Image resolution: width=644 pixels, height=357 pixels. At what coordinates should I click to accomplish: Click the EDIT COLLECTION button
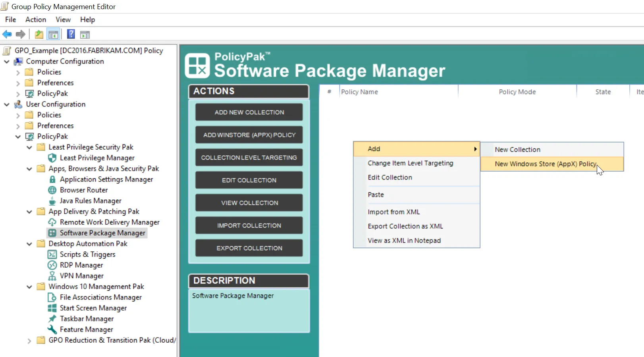(249, 180)
